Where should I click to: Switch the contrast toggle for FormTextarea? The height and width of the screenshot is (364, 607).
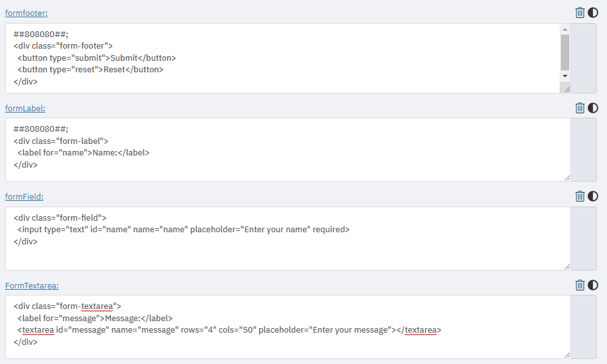[x=593, y=285]
